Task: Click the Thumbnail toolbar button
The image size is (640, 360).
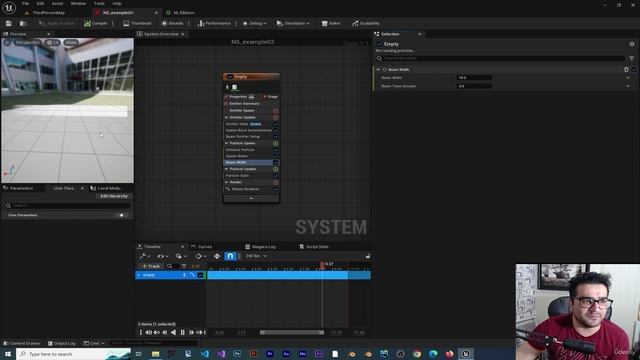Action: [x=137, y=23]
